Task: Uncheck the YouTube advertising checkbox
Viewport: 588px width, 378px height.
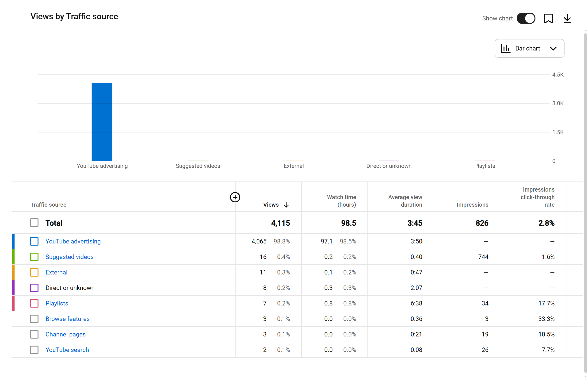Action: pos(34,241)
